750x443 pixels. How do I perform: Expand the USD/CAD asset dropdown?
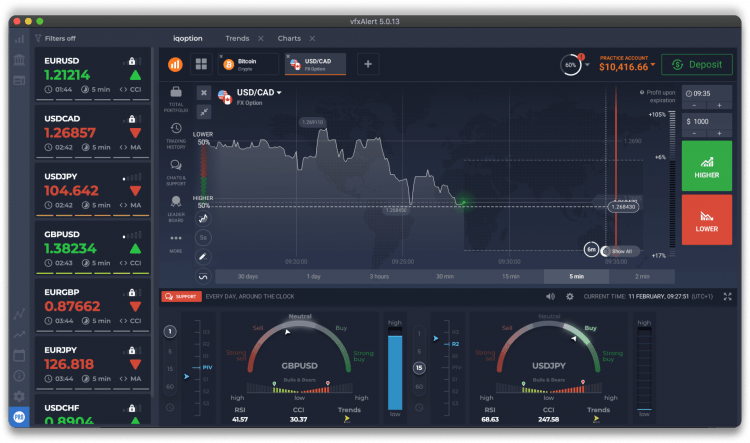click(x=279, y=93)
